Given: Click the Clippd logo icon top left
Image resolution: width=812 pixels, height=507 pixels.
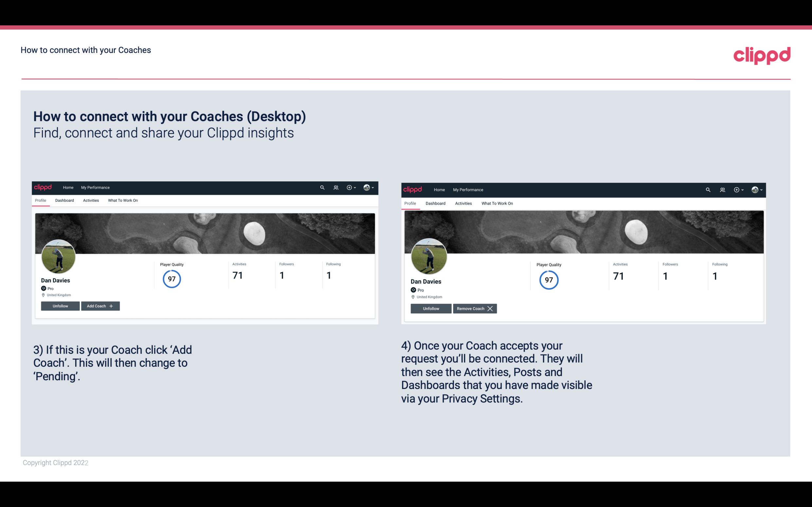Looking at the screenshot, I should [44, 188].
